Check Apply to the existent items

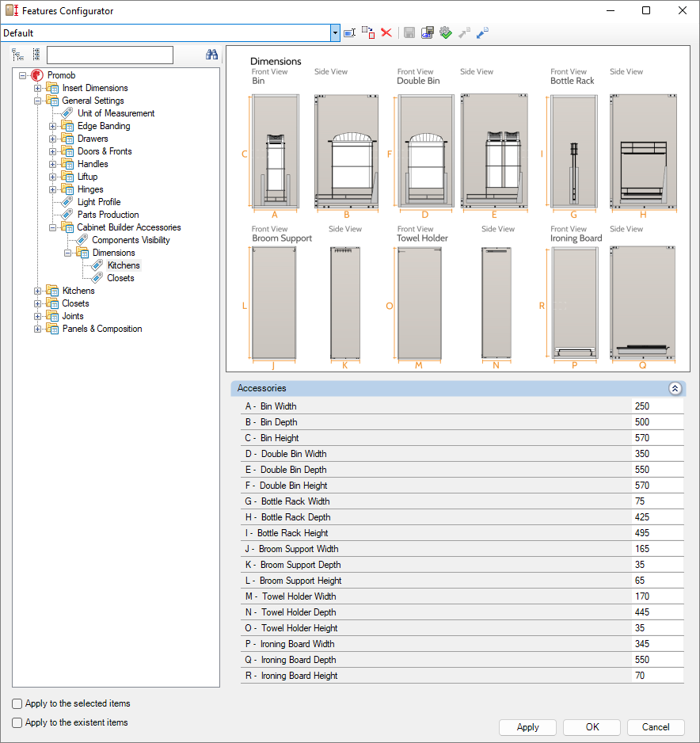(x=17, y=722)
